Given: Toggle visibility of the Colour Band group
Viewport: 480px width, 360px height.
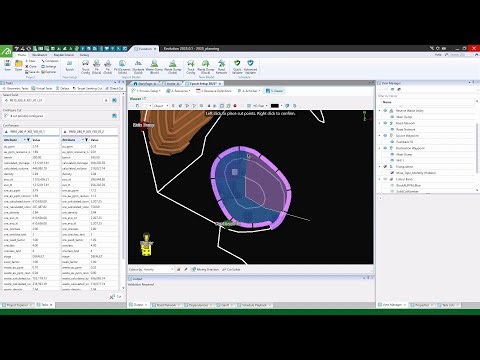Looking at the screenshot, I should pyautogui.click(x=385, y=179).
